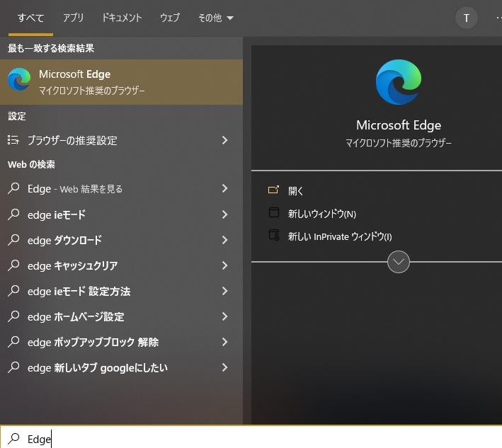The height and width of the screenshot is (448, 502).
Task: Select suggestion edge ホームページ設定
Action: [x=121, y=316]
